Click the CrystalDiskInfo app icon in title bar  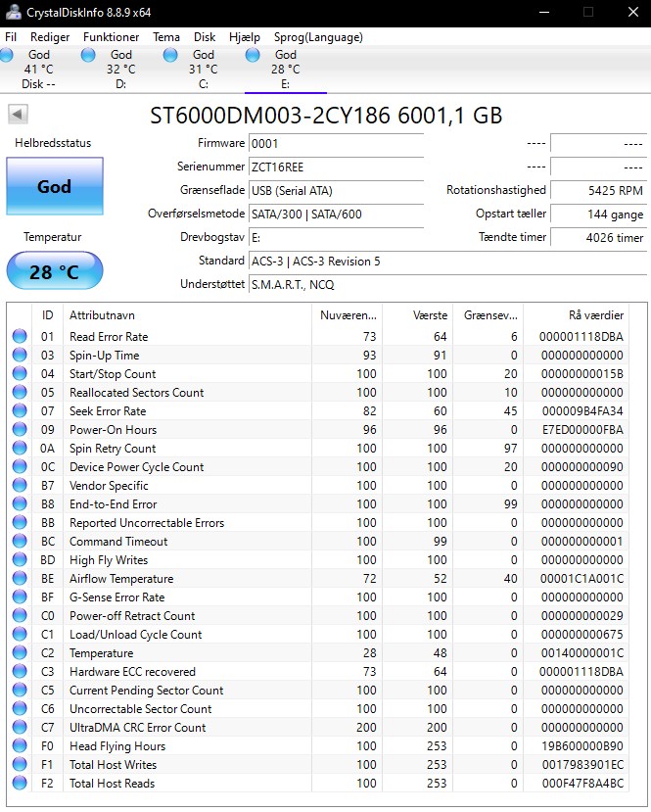pos(13,12)
